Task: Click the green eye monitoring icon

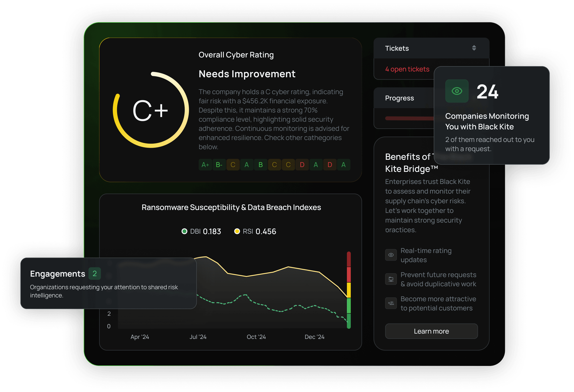Action: coord(457,91)
